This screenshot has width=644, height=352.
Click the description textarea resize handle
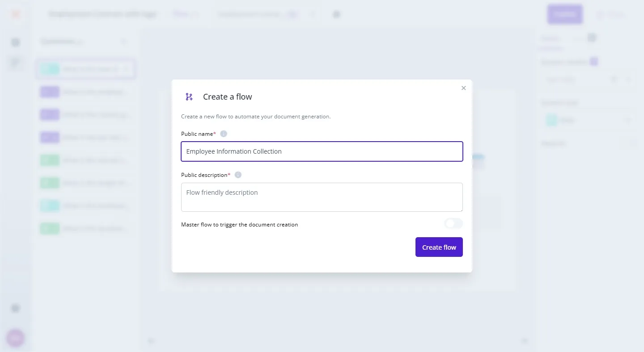click(x=461, y=210)
